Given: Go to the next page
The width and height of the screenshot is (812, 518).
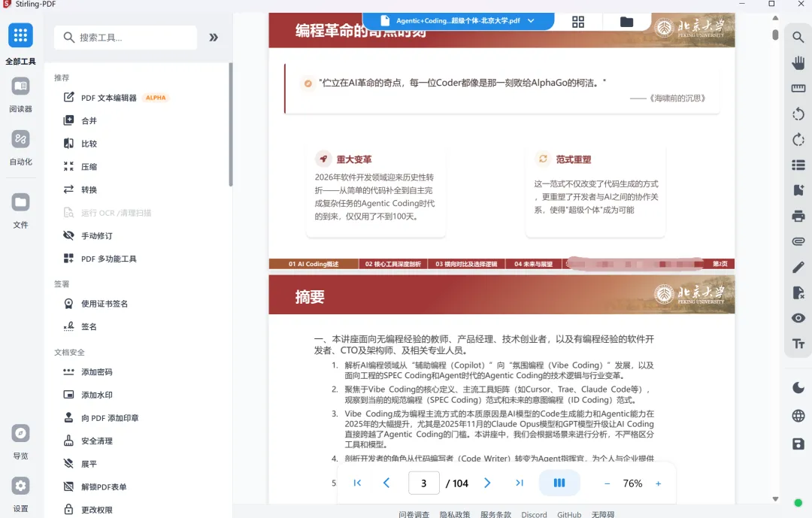Looking at the screenshot, I should pyautogui.click(x=486, y=483).
